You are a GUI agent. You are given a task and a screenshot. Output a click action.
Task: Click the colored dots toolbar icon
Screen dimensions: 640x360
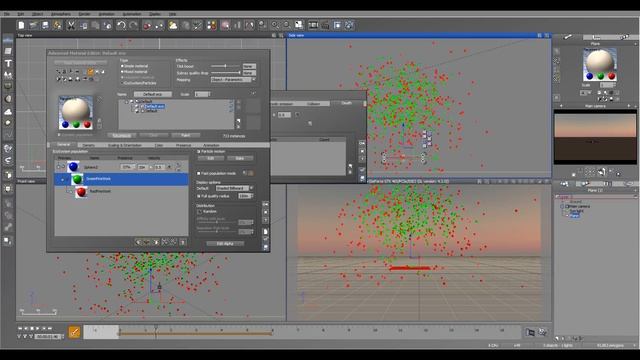(x=211, y=25)
